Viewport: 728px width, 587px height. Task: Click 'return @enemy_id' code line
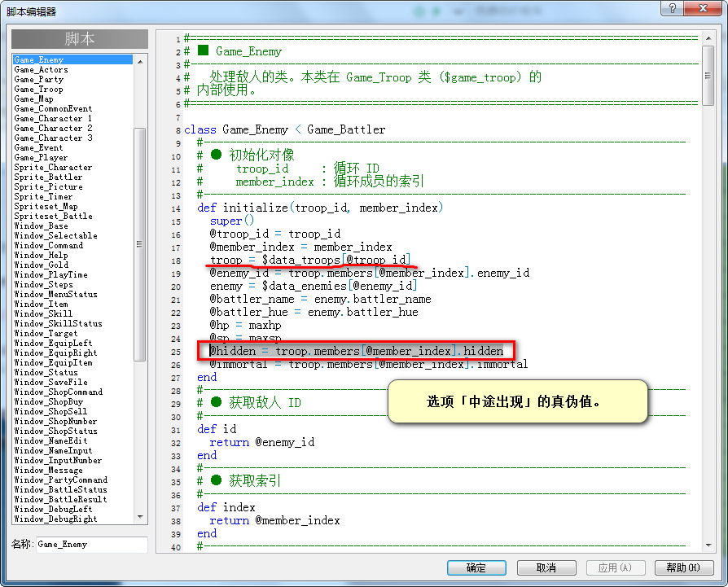pyautogui.click(x=262, y=442)
